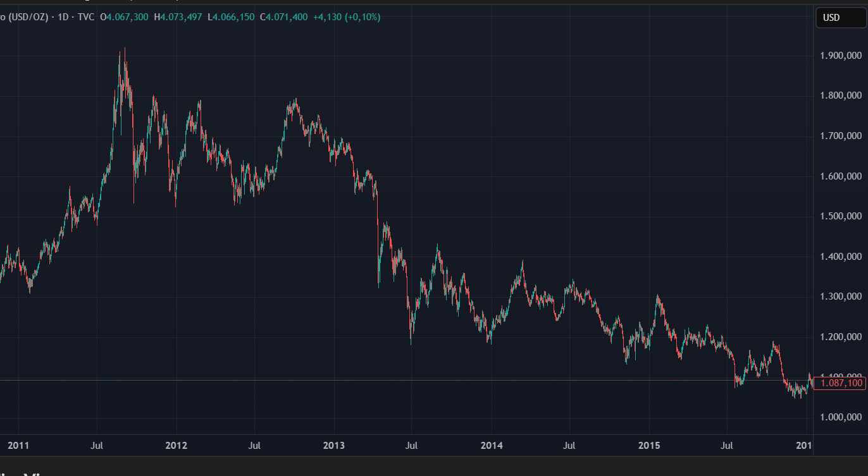Click the Open value O4.067,300

coord(124,17)
